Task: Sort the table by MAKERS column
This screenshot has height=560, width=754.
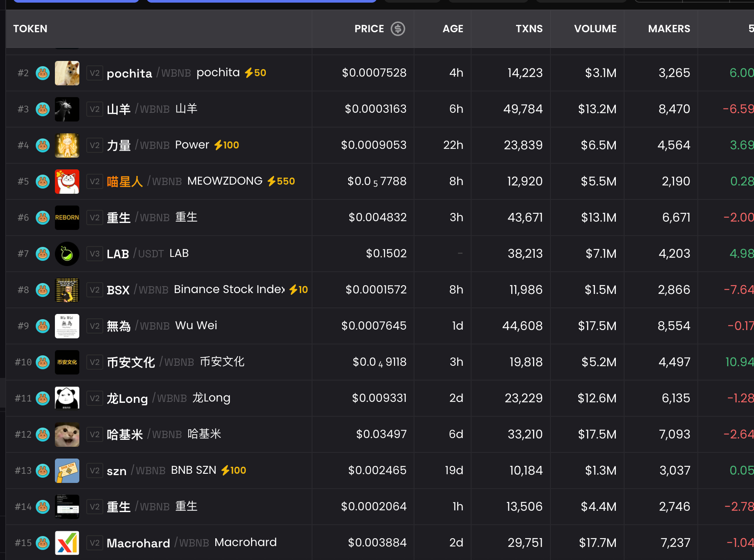Action: 669,29
